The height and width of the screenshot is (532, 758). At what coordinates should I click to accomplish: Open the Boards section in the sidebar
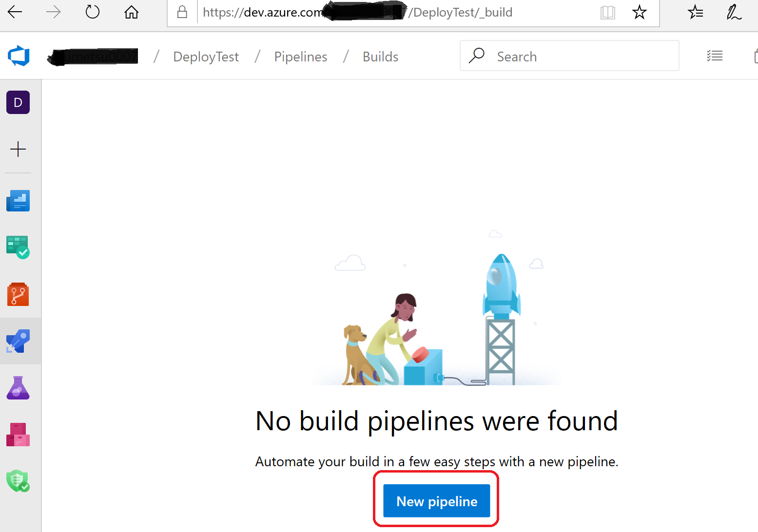[18, 247]
